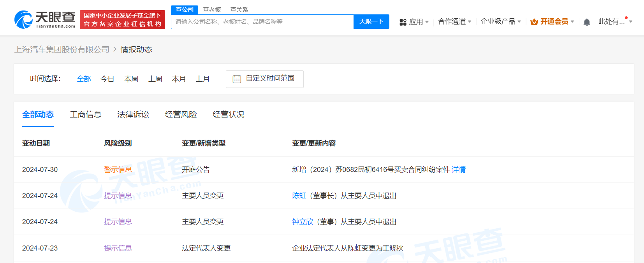Screen dimensions: 644x263
Task: Click the red official credit agency badge
Action: point(122,19)
